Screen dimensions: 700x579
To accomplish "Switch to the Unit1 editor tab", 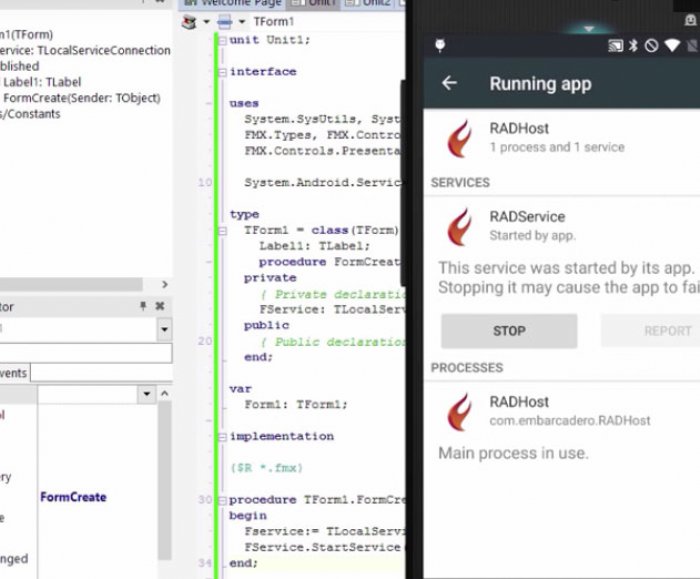I will pyautogui.click(x=314, y=4).
